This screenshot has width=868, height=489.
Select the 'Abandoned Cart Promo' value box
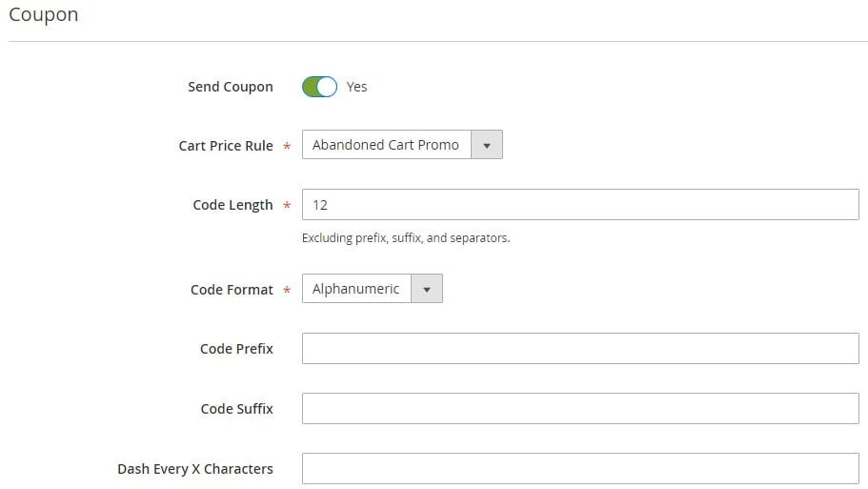click(387, 145)
